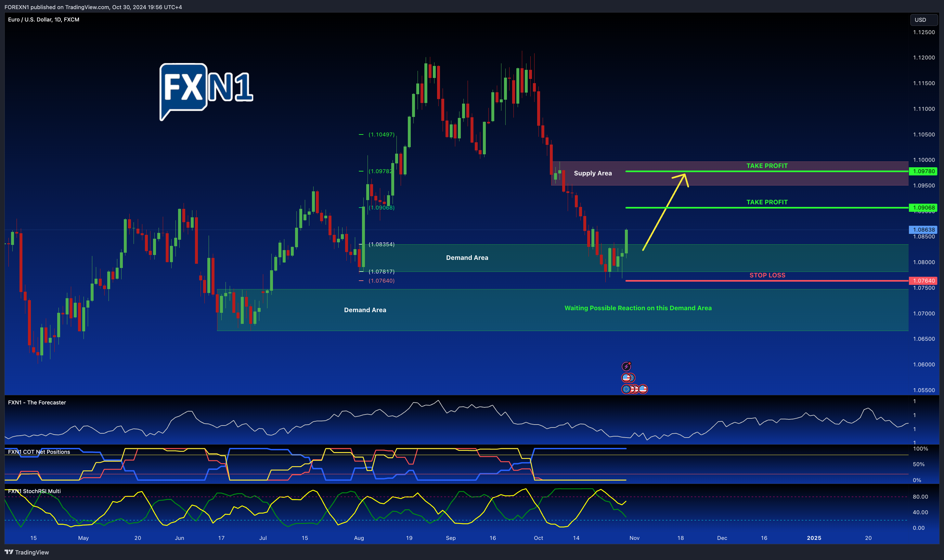Click the TradingView logo at bottom left
This screenshot has height=560, width=944.
tap(27, 552)
